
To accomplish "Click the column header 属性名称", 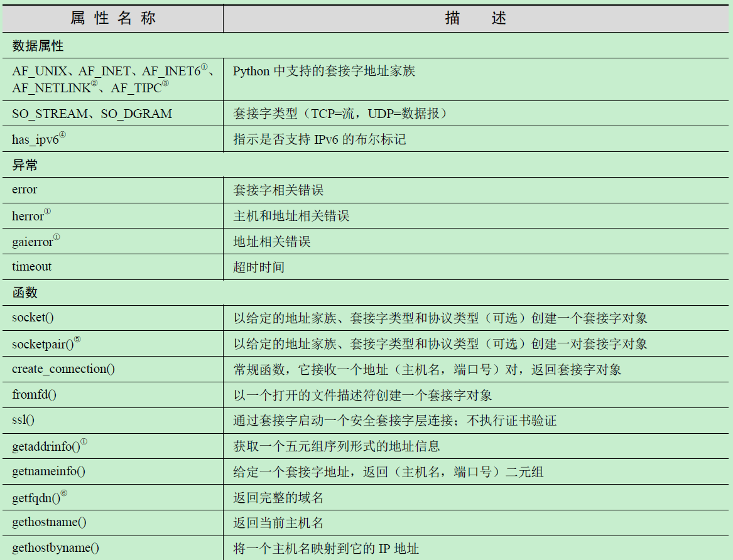I will coord(112,18).
